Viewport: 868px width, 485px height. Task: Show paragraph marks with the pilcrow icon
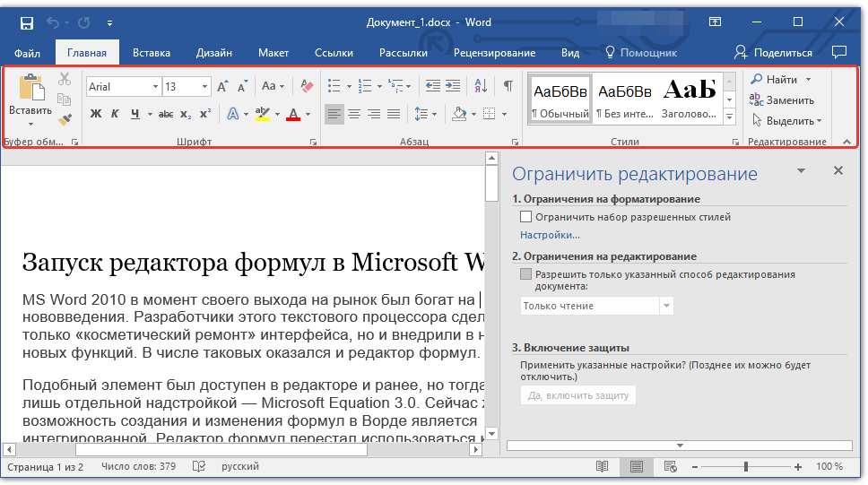508,86
